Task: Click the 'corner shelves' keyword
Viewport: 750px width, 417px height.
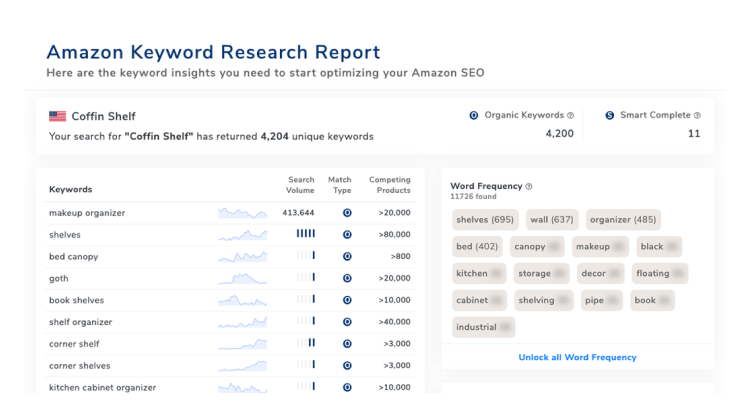Action: pos(79,366)
